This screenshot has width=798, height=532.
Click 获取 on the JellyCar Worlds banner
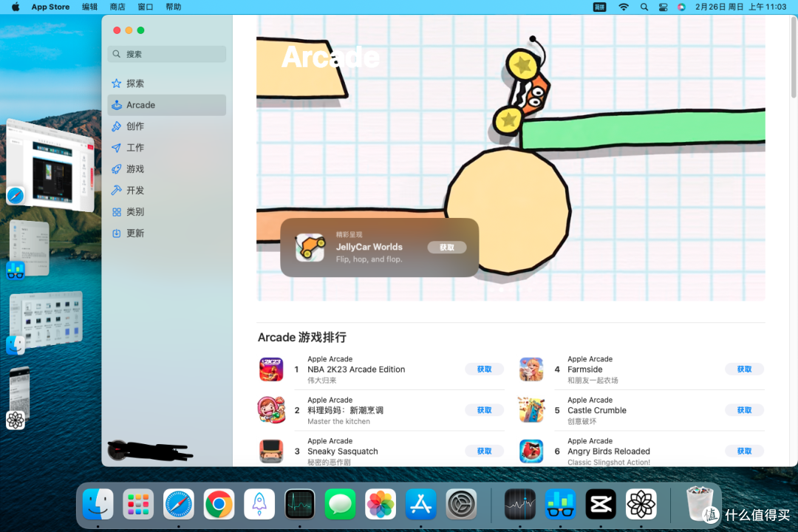tap(447, 248)
